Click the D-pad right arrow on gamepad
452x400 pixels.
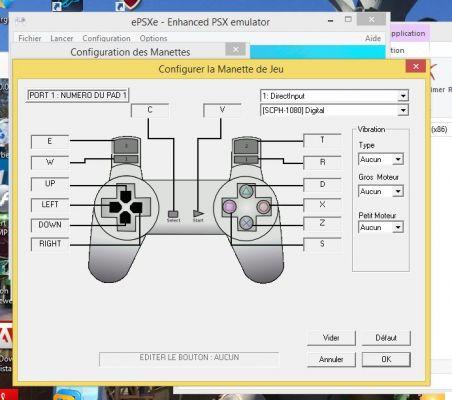(136, 208)
